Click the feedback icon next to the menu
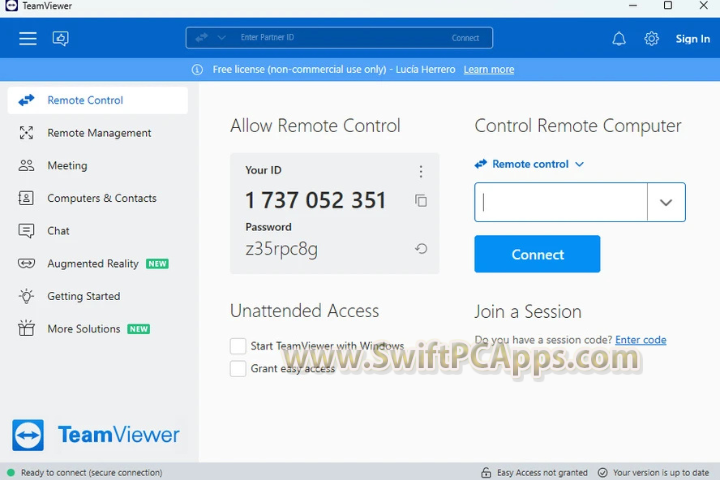720x480 pixels. coord(61,39)
